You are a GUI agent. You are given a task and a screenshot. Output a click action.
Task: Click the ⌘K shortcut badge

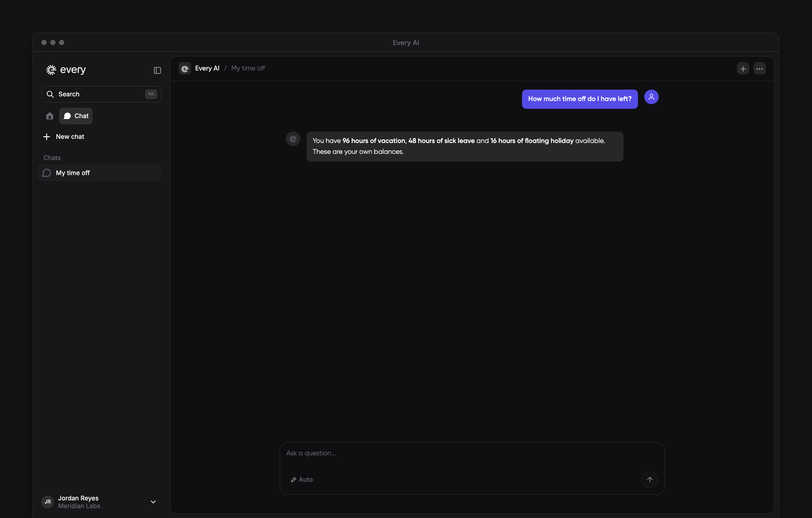pyautogui.click(x=151, y=94)
